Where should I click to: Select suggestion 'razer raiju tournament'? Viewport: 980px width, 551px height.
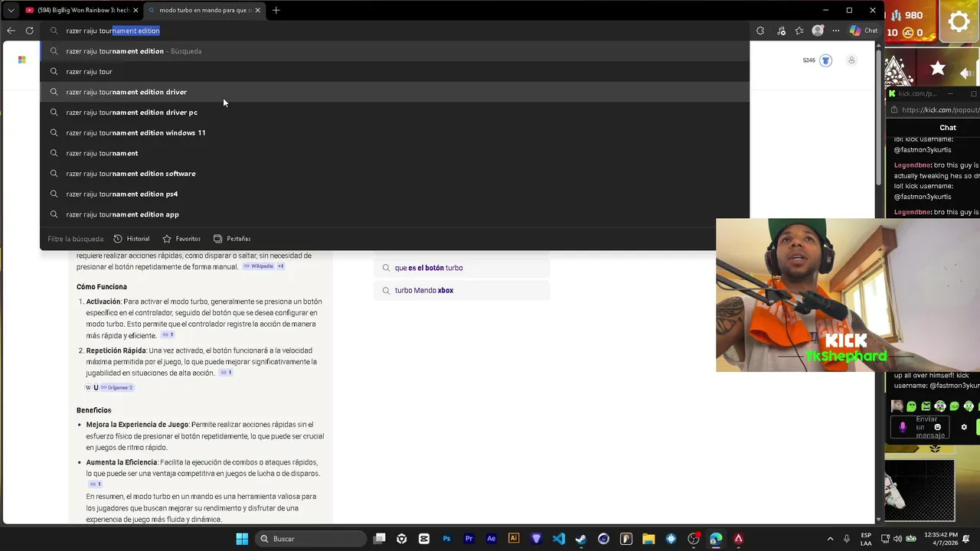click(394, 153)
